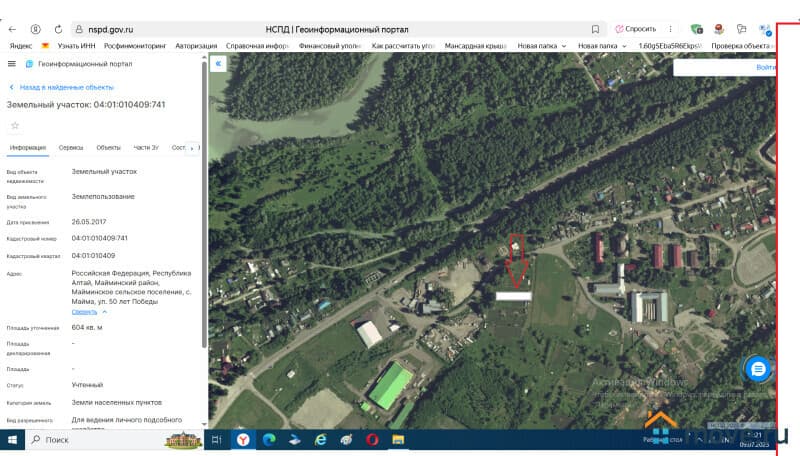Reload the page
This screenshot has width=800, height=456.
click(x=58, y=30)
